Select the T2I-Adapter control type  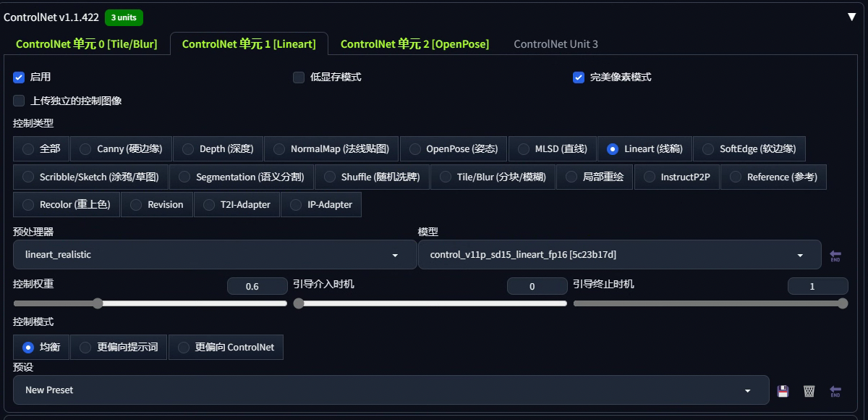(237, 205)
